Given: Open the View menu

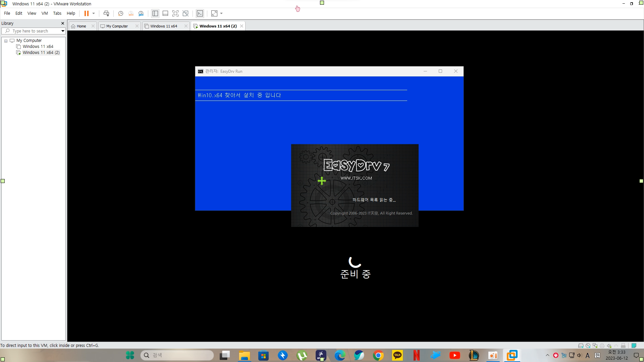Looking at the screenshot, I should [32, 13].
